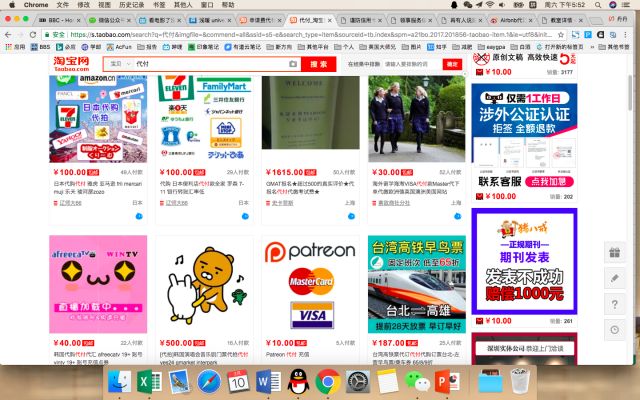Bookmark this page with the star icon
This screenshot has height=400, width=640.
coord(561,35)
